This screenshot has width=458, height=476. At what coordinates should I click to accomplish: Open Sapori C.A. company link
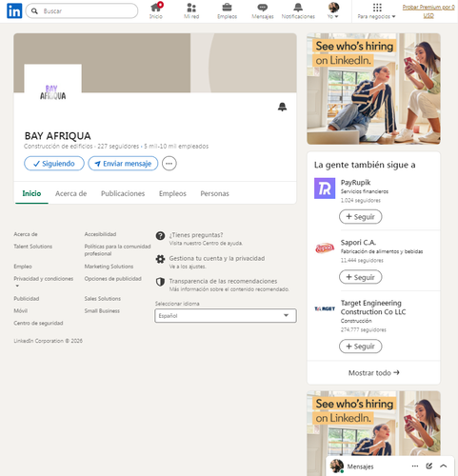coord(358,243)
